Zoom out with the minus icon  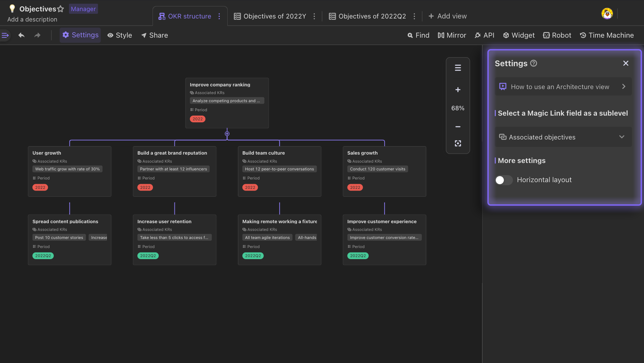pyautogui.click(x=458, y=127)
